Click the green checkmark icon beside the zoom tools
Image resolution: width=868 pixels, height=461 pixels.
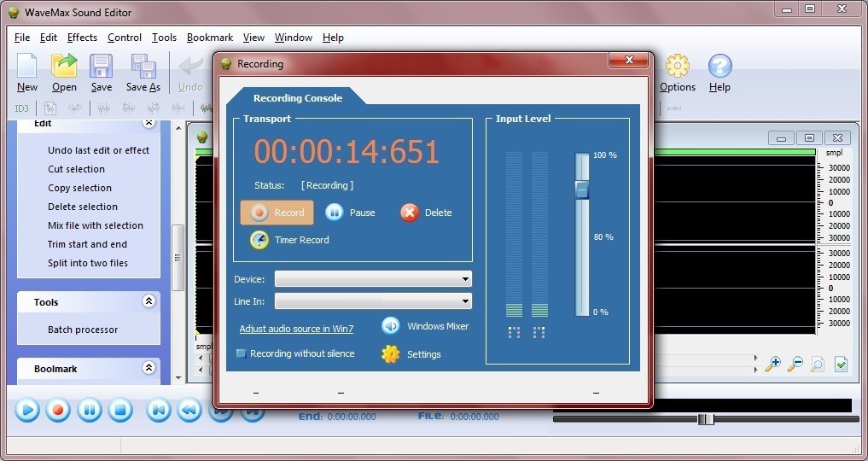(x=842, y=365)
